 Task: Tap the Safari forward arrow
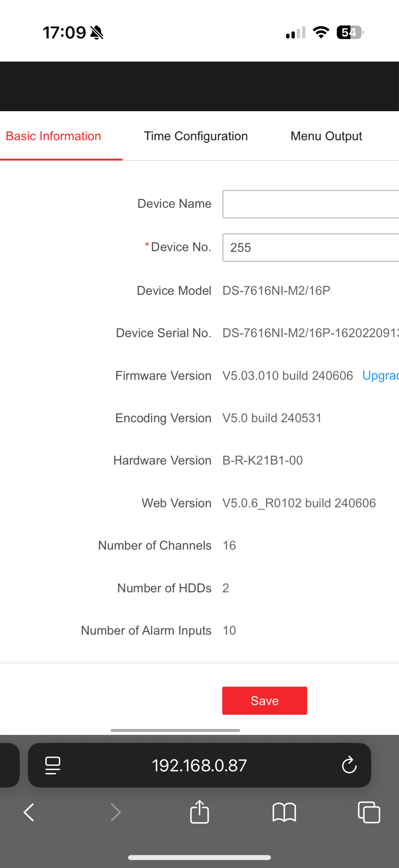point(115,812)
